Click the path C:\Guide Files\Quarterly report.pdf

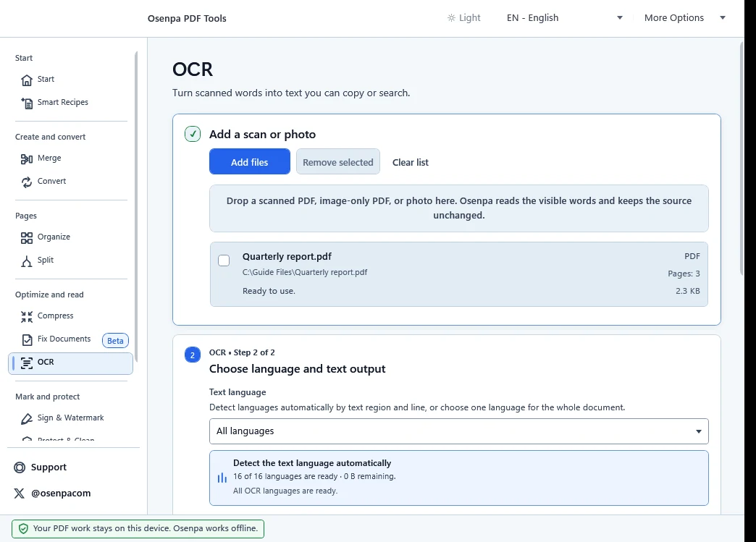pos(305,272)
